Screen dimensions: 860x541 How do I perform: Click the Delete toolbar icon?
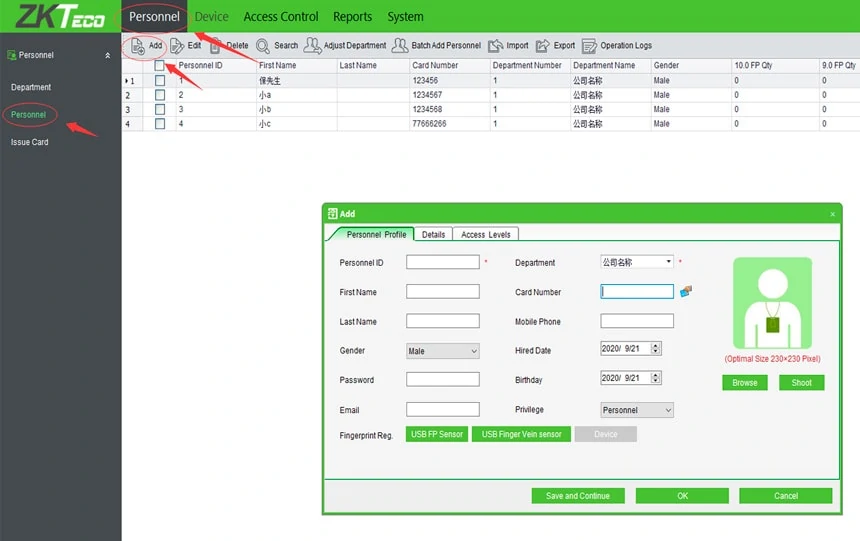click(x=216, y=46)
